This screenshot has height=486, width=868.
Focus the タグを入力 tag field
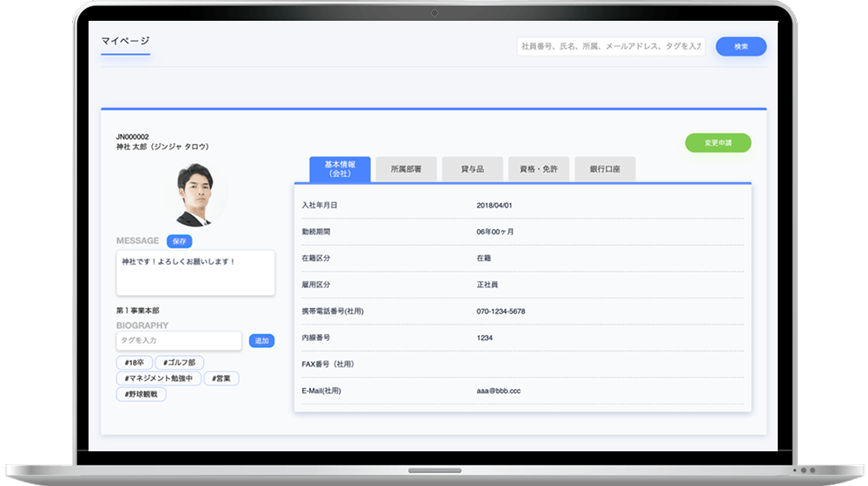click(179, 341)
